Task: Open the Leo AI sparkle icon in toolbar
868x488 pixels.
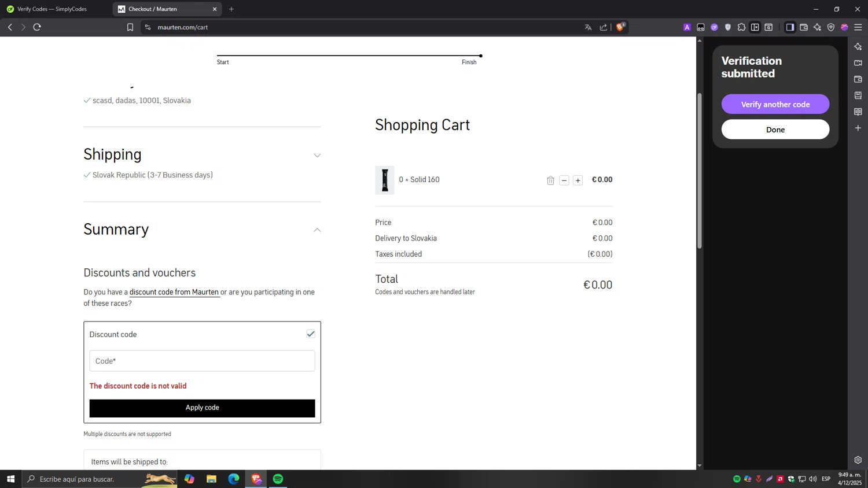Action: 817,27
